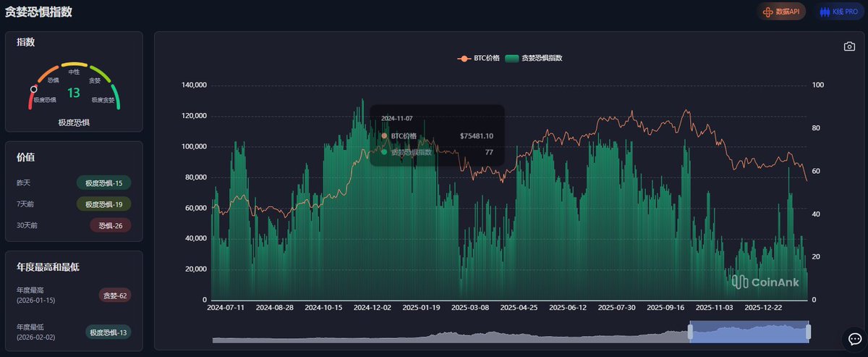Click the 贪婪恐惧指数 page title
Viewport: 868px width, 357px height.
(x=38, y=12)
